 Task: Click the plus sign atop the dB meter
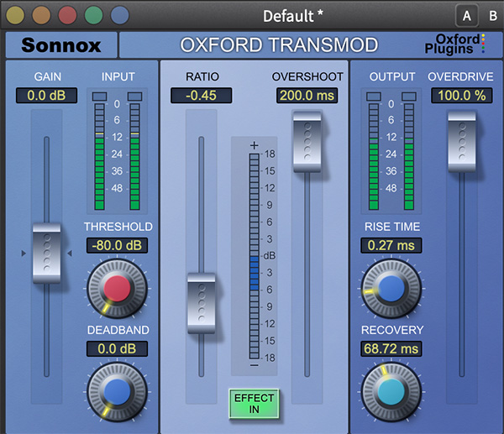(255, 145)
